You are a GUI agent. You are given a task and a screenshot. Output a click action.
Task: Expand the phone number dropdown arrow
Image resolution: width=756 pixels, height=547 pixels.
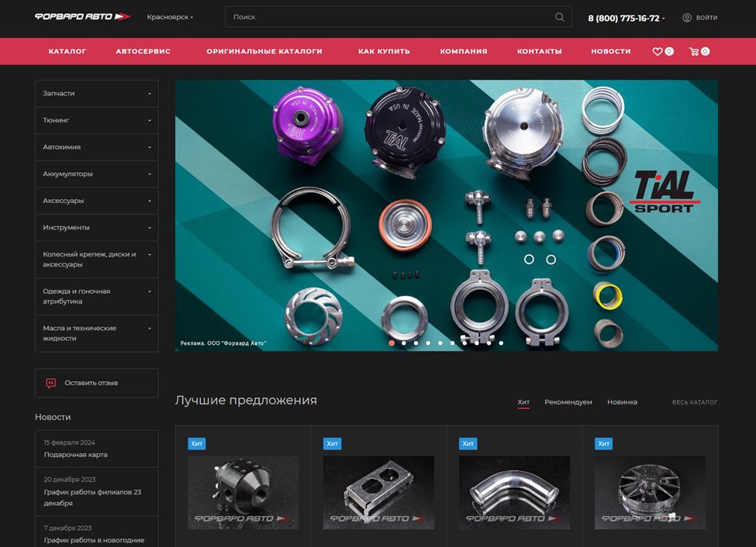[664, 19]
